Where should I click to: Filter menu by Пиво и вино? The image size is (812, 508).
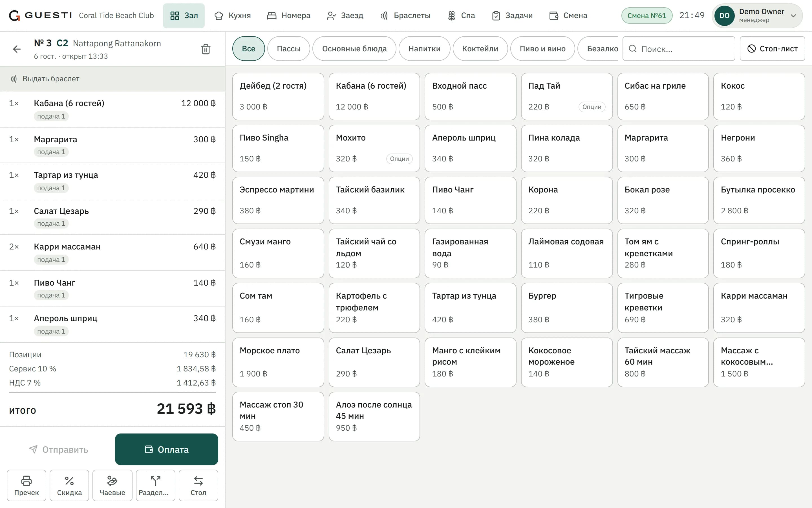542,49
